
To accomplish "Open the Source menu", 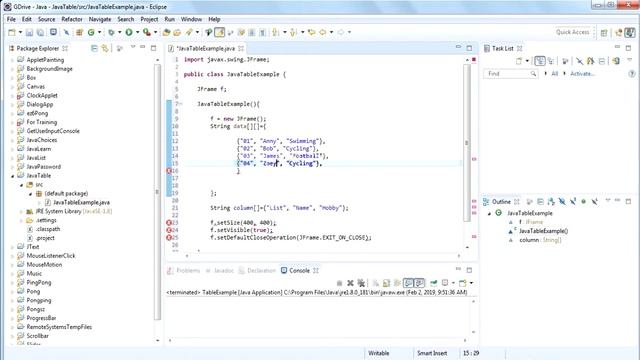I will [47, 19].
